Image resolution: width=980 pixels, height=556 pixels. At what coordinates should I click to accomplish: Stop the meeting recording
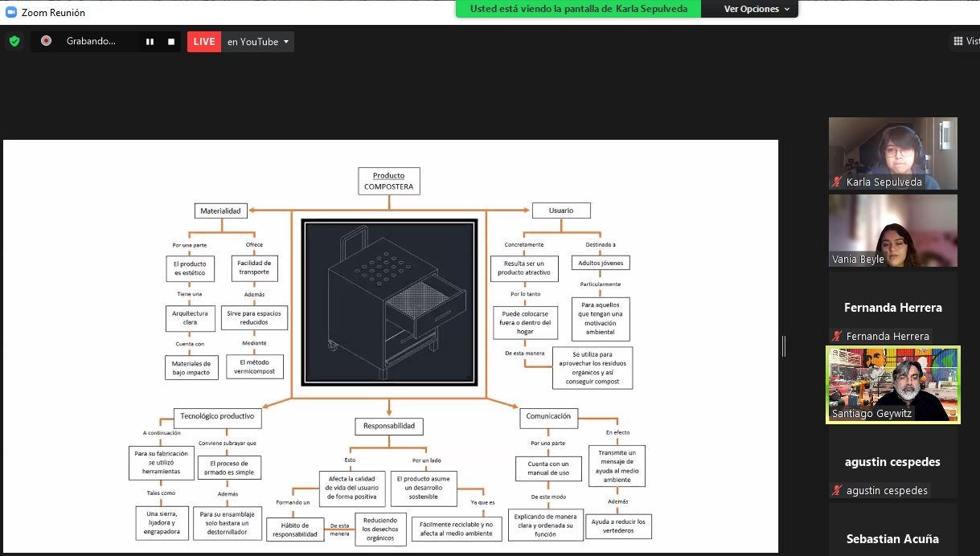coord(171,42)
